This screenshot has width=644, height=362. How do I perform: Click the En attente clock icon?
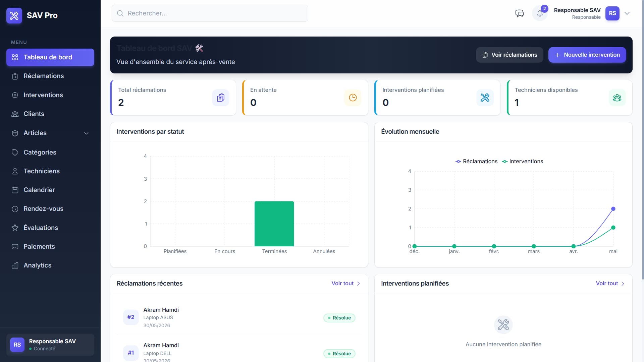(353, 98)
